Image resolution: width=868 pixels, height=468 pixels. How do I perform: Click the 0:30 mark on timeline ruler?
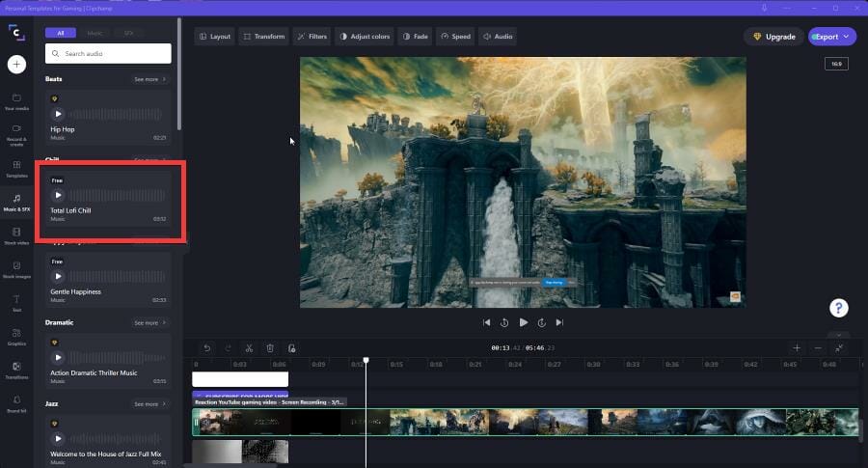[x=593, y=365]
